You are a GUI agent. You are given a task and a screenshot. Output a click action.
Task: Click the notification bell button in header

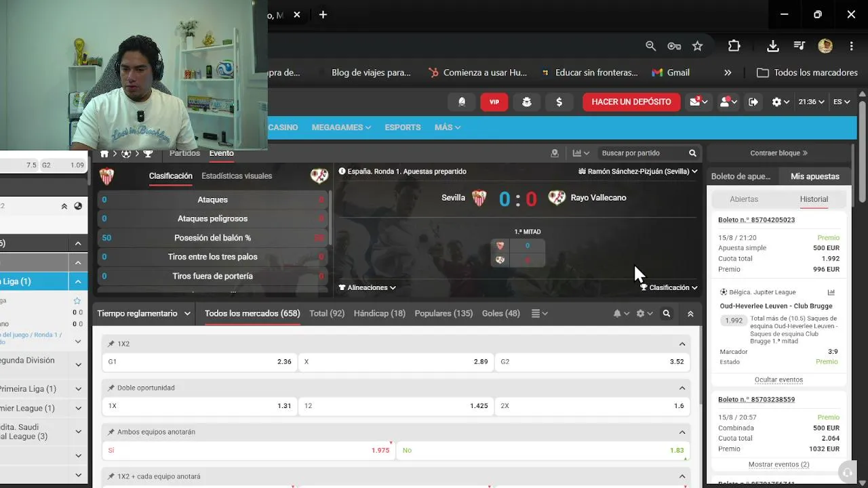click(x=462, y=102)
